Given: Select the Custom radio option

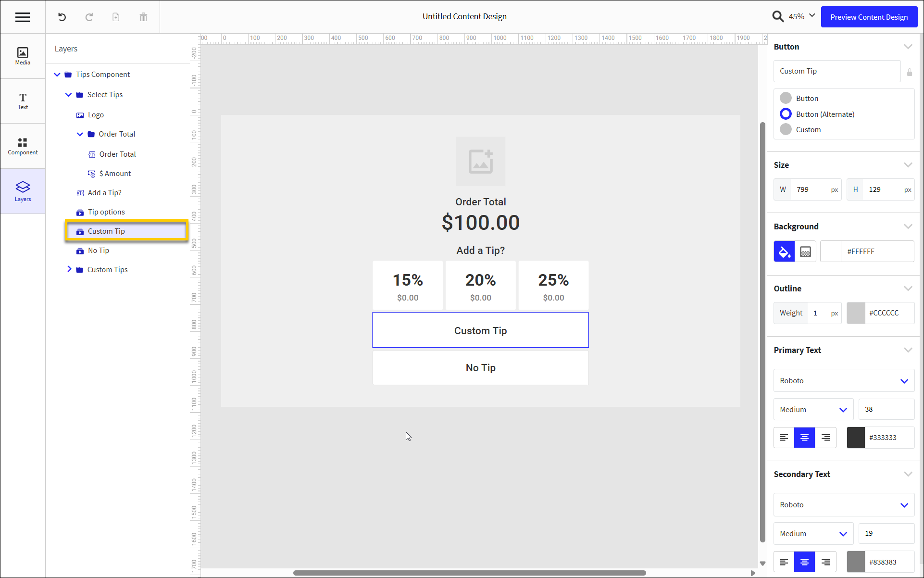Looking at the screenshot, I should pyautogui.click(x=786, y=129).
